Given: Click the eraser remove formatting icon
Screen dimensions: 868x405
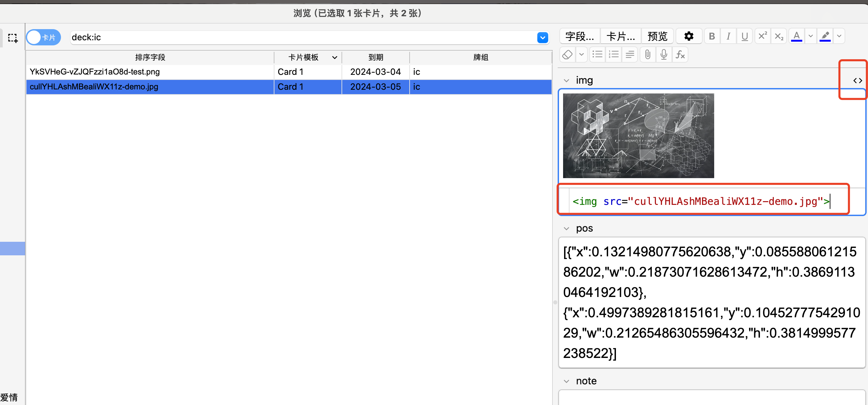Looking at the screenshot, I should click(568, 55).
